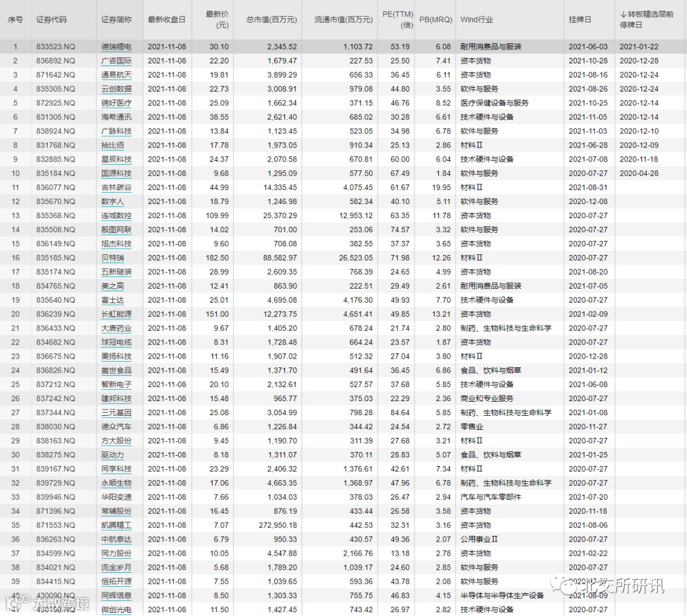Click the 证券代码 column header
This screenshot has height=616, width=687.
(52, 20)
